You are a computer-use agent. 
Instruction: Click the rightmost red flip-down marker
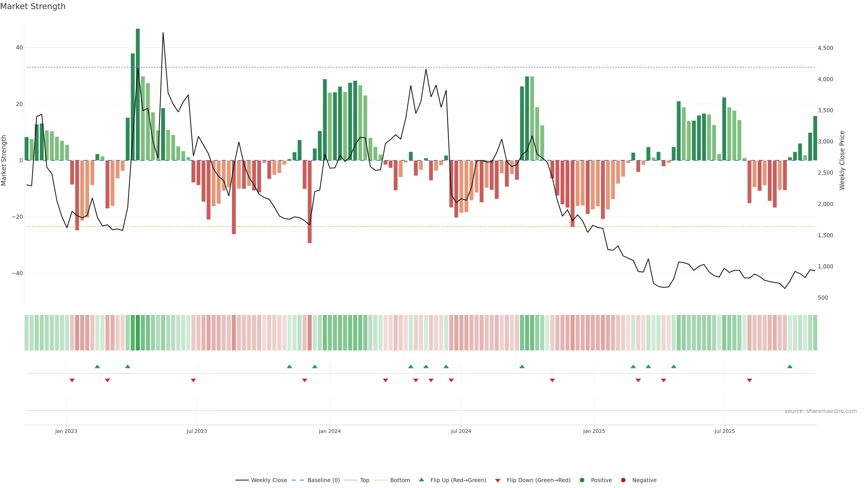click(749, 380)
